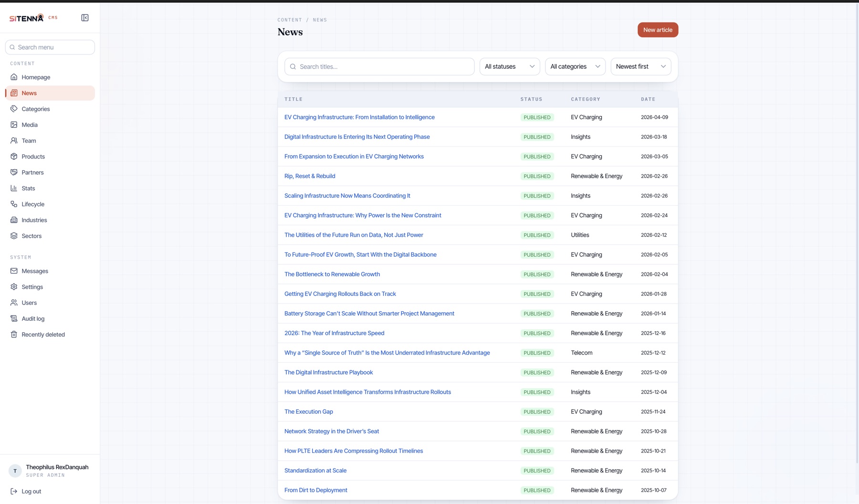Open 'Scaling Infrastructure Now Means Coordinating It'
The image size is (859, 504).
pos(347,196)
